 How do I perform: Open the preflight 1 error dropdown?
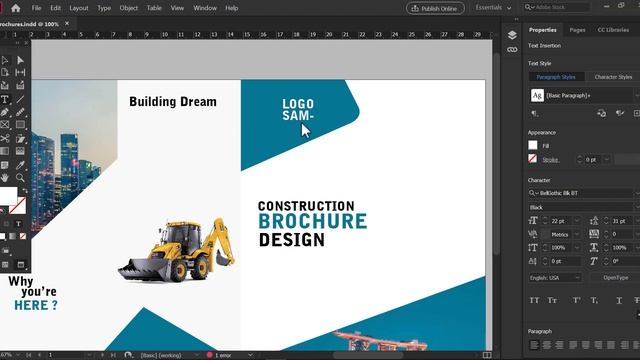click(x=250, y=355)
